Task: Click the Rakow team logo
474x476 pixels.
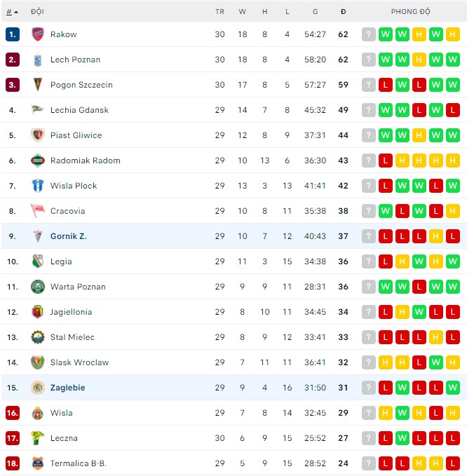Action: [x=37, y=34]
